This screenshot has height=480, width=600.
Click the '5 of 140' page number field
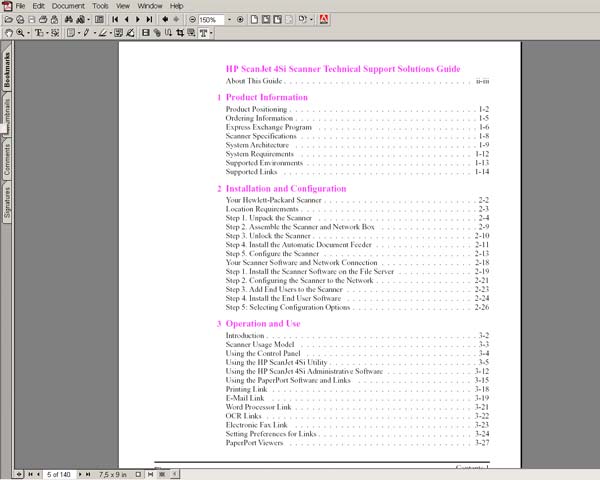point(59,475)
